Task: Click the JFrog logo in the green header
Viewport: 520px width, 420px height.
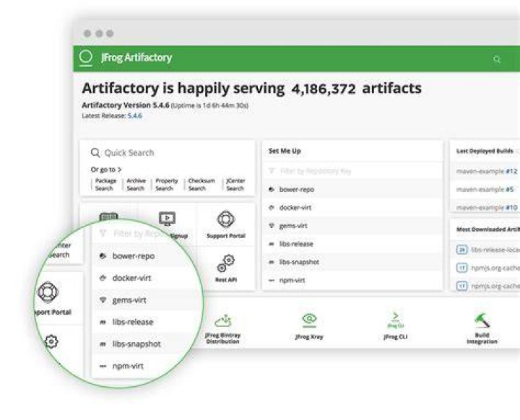Action: (x=86, y=58)
